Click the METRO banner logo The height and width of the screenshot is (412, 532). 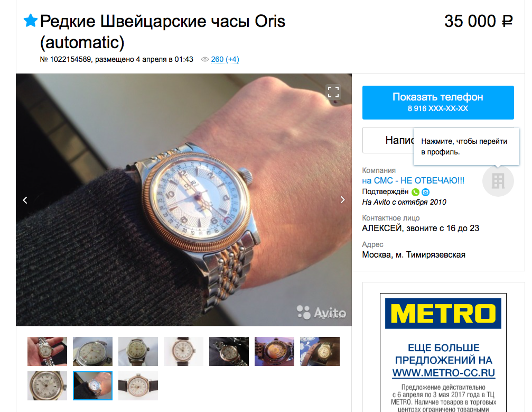443,313
